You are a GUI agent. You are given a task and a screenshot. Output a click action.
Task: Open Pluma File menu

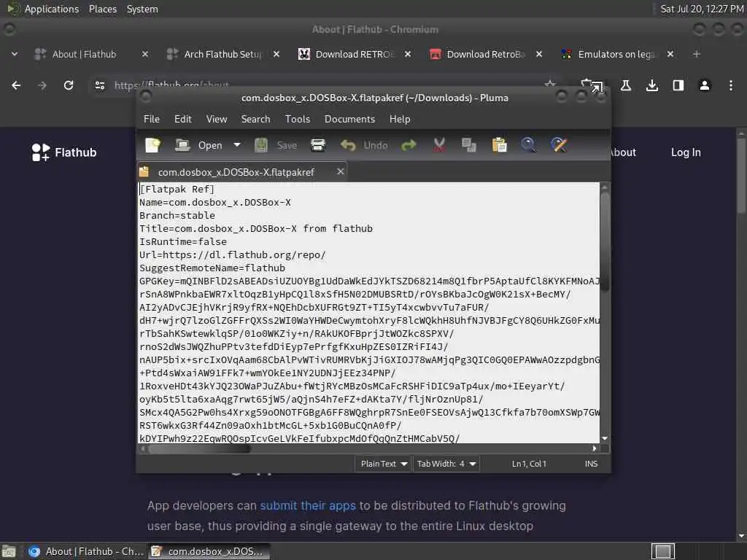pyautogui.click(x=152, y=119)
